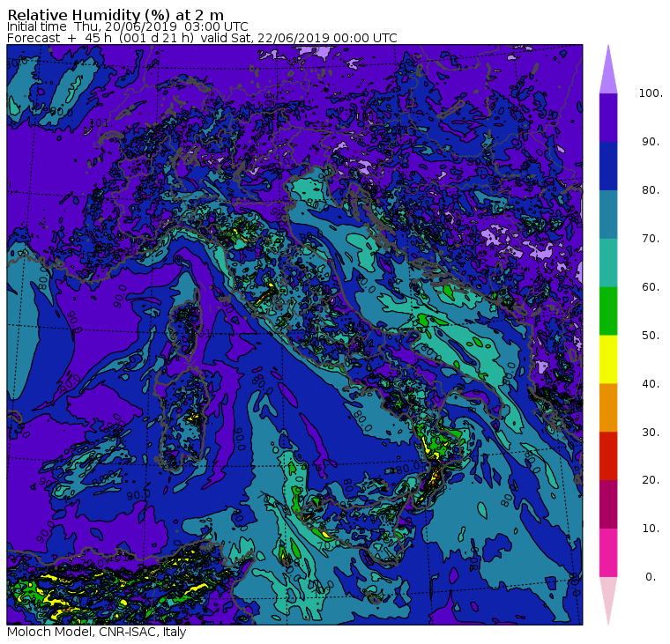
Task: Click the teal 60–70 legend swatch
Action: pyautogui.click(x=608, y=263)
